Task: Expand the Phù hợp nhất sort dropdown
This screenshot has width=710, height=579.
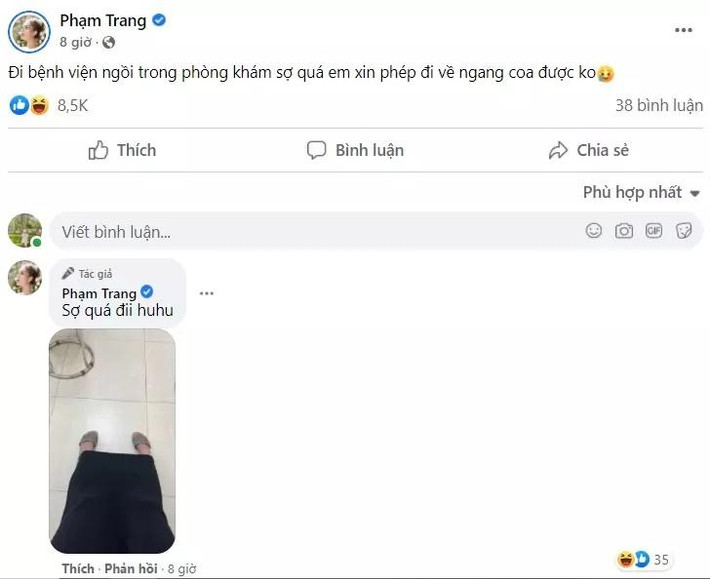Action: click(641, 192)
